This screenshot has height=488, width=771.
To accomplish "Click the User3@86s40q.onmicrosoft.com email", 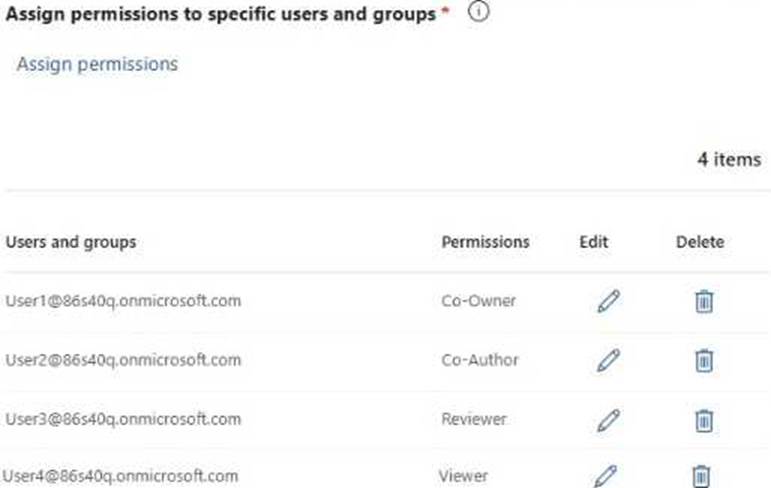I will click(x=123, y=418).
